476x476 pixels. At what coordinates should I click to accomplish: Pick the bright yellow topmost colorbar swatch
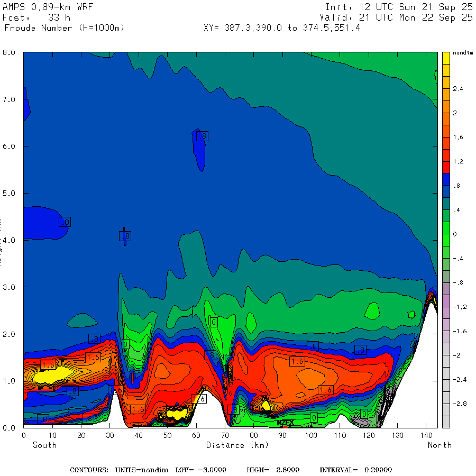446,58
